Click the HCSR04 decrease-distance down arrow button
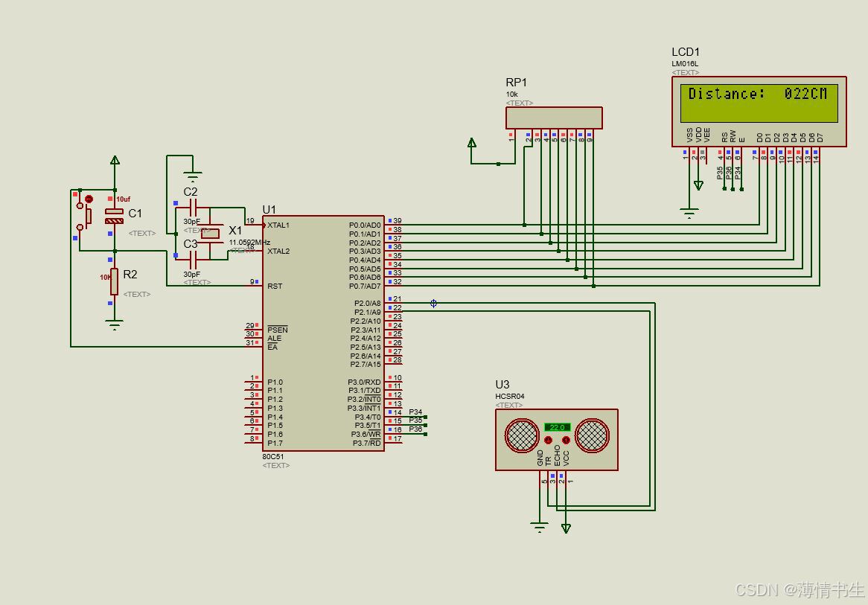The width and height of the screenshot is (868, 605). 548,440
